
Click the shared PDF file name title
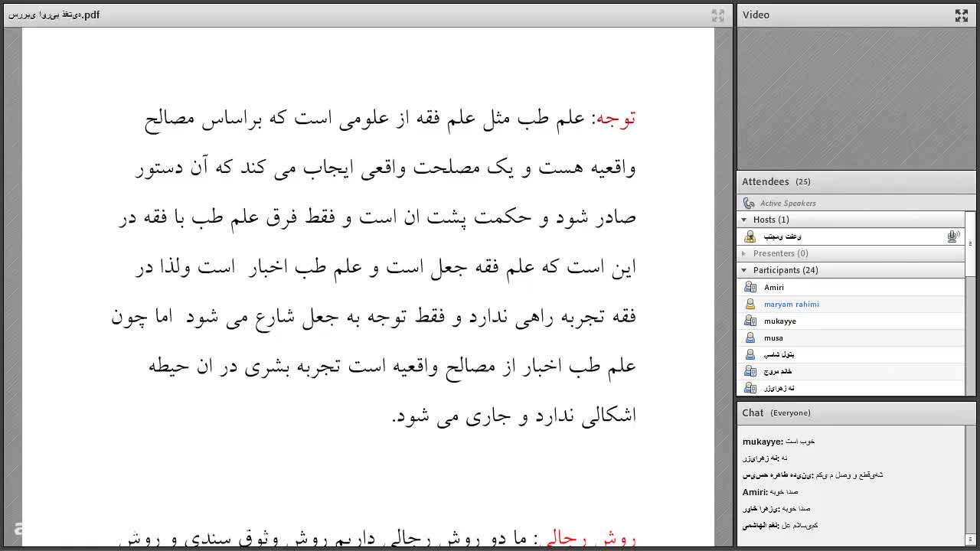[x=54, y=15]
